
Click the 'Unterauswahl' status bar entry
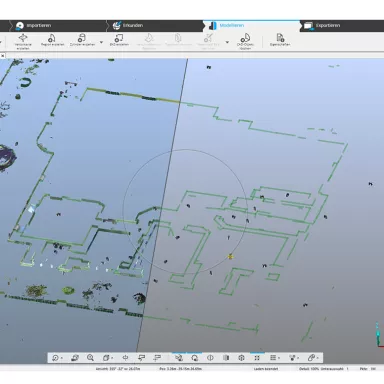pyautogui.click(x=334, y=369)
